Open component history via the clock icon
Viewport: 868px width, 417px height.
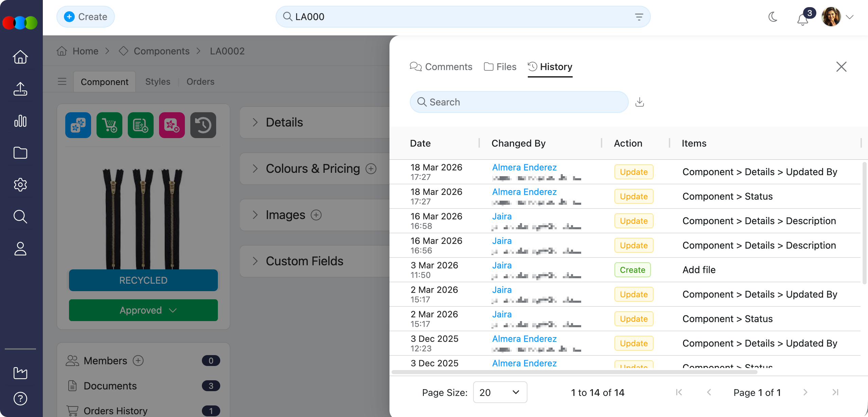coord(203,125)
